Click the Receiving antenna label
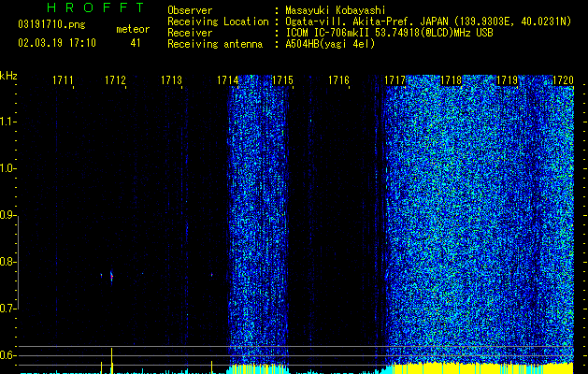The image size is (588, 374). pyautogui.click(x=215, y=44)
